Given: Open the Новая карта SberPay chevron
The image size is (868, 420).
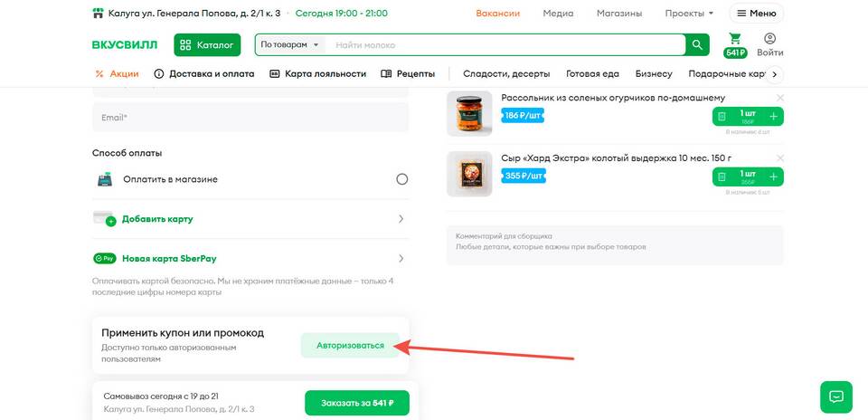Looking at the screenshot, I should click(x=401, y=258).
